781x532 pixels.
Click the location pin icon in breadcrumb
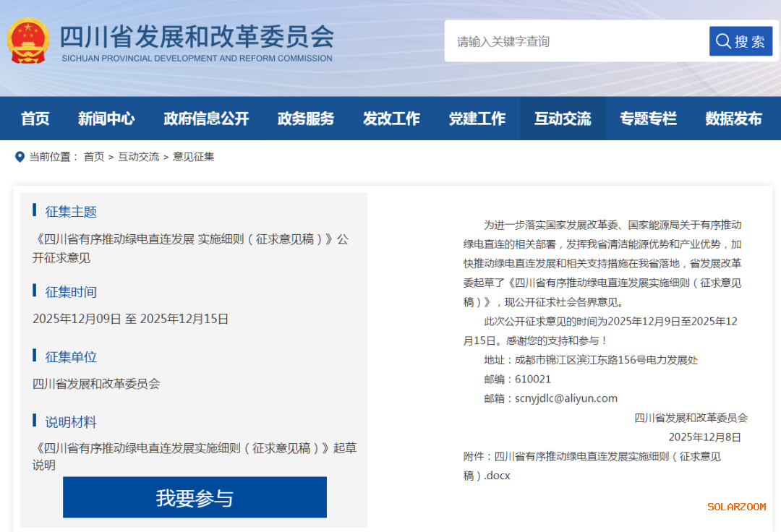point(20,157)
